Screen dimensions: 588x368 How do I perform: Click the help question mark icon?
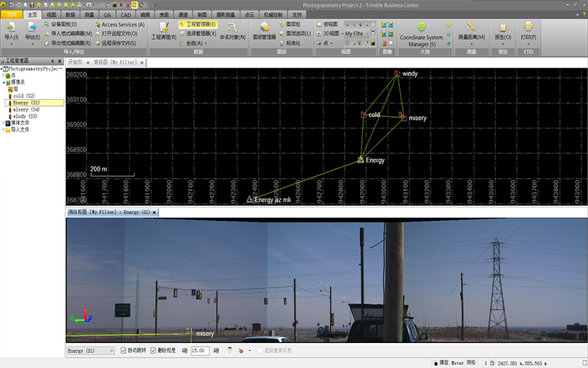tap(584, 14)
